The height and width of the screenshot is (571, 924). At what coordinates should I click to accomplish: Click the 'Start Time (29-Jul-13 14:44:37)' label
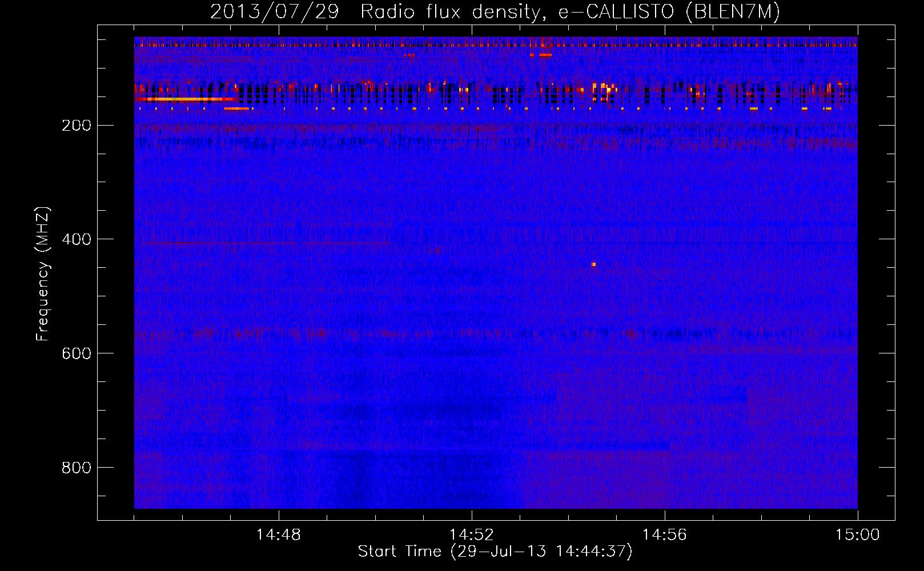coord(495,552)
